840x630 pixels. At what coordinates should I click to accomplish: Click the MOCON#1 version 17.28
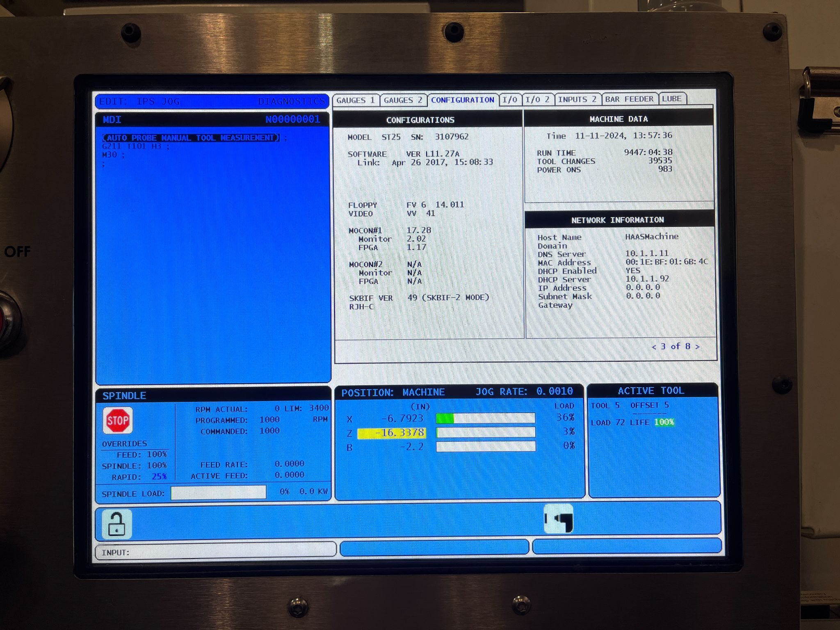coord(419,230)
